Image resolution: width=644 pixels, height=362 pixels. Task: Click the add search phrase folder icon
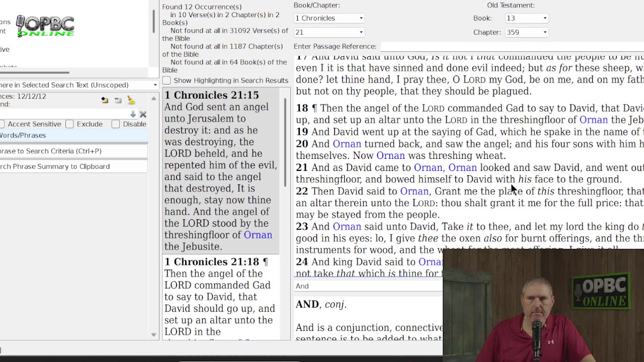105,100
